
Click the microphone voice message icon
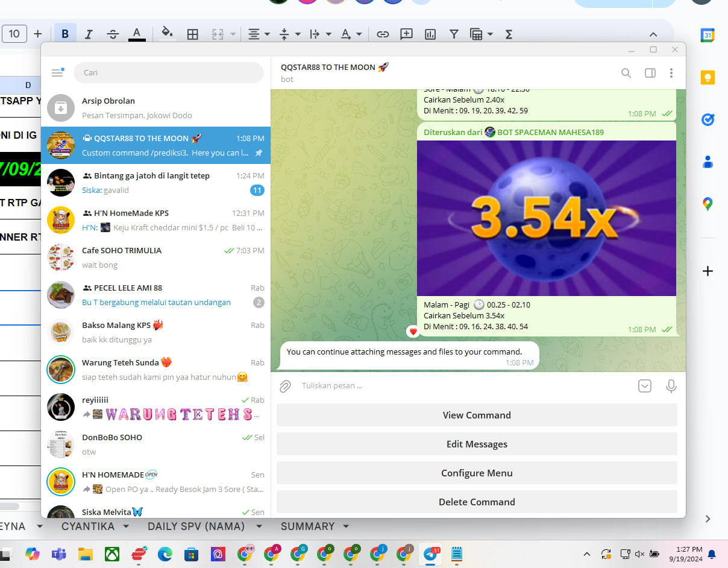click(x=671, y=386)
